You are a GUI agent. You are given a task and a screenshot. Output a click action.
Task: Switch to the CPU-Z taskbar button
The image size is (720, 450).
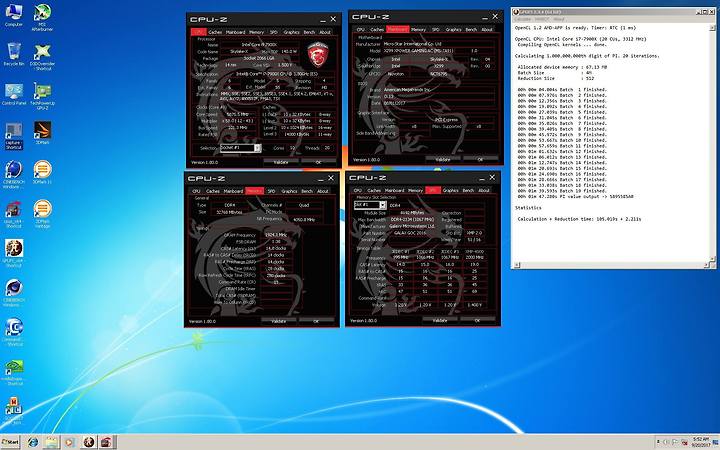[106, 442]
